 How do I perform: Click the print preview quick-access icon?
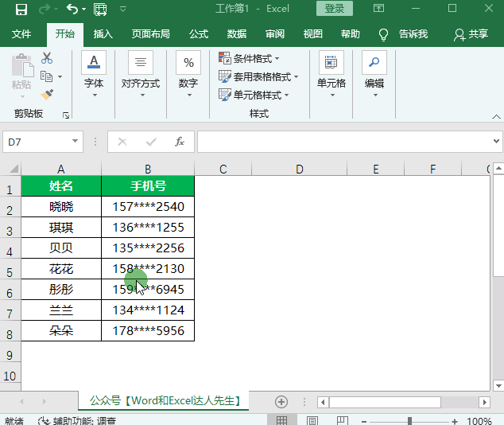pyautogui.click(x=100, y=10)
